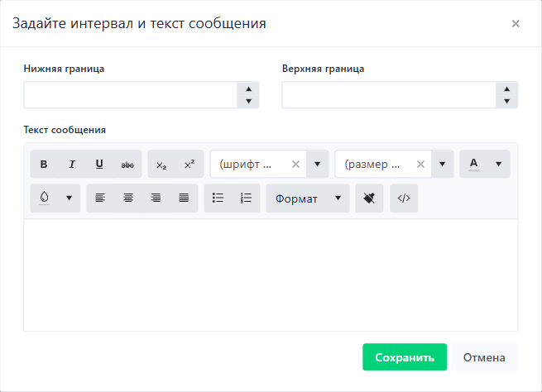Open the text color picker arrow
Screen dimensions: 542x392
pos(498,165)
